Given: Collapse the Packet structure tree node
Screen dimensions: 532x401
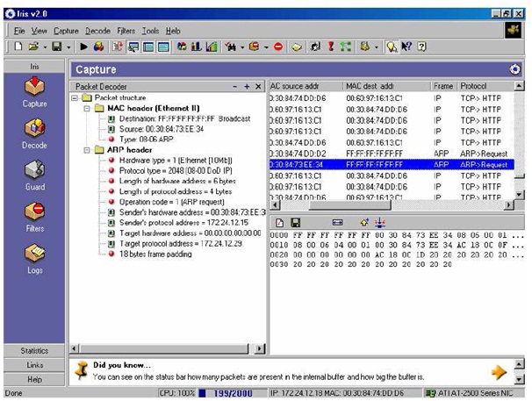Looking at the screenshot, I should click(x=75, y=98).
